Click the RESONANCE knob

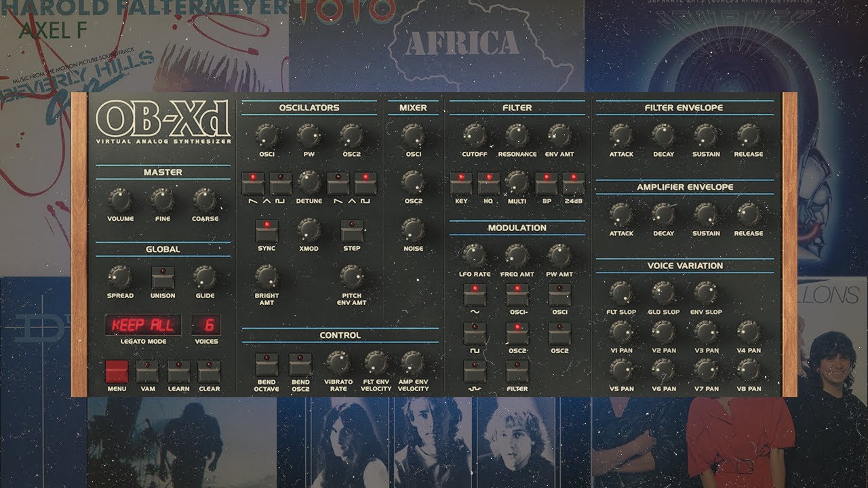(517, 136)
